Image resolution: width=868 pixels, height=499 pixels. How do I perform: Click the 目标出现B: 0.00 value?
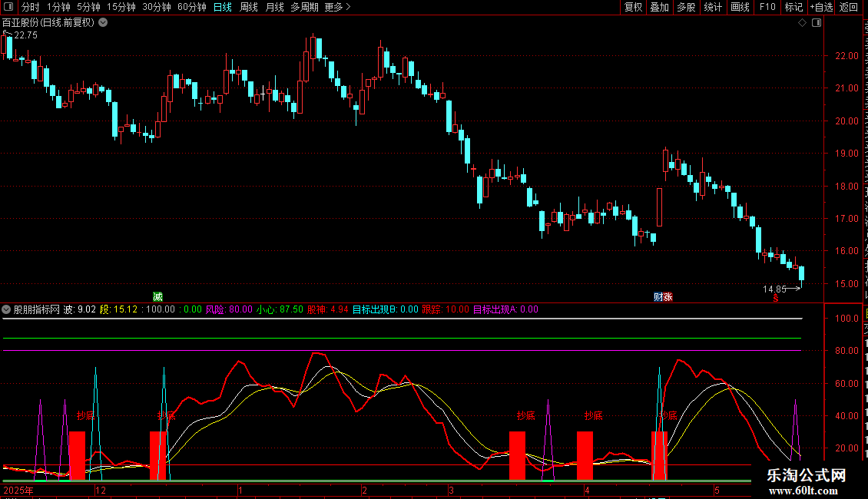(x=386, y=310)
